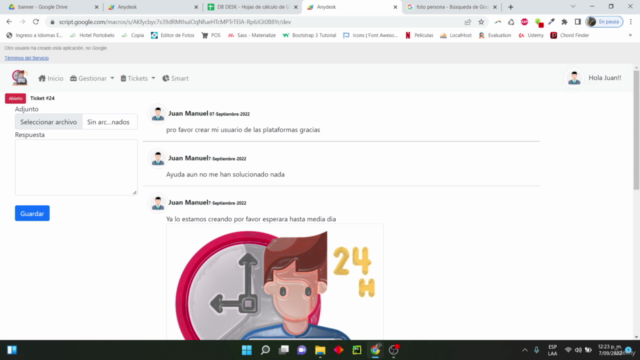Click avatar of 'Ayuda aun no' message

pos(158,158)
